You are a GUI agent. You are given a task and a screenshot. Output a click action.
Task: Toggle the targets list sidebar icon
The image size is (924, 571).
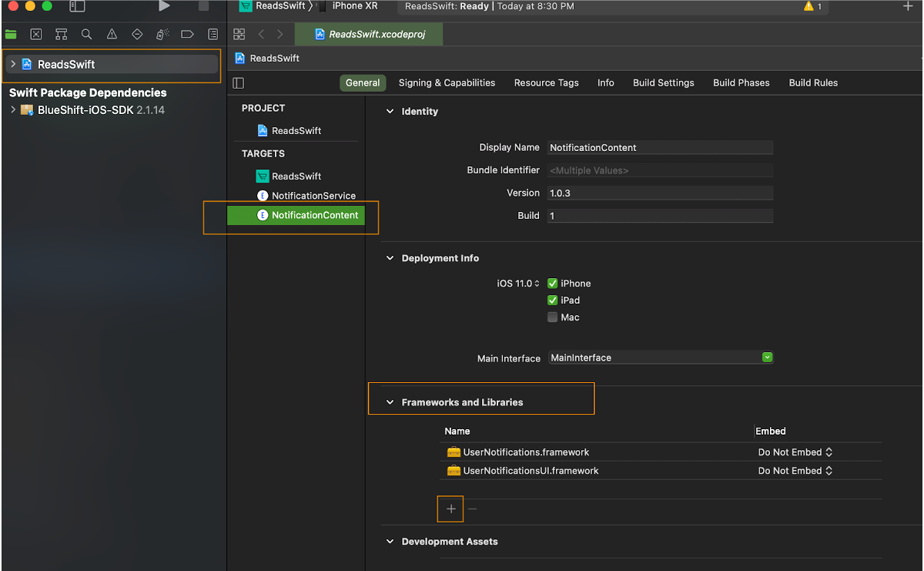click(239, 82)
